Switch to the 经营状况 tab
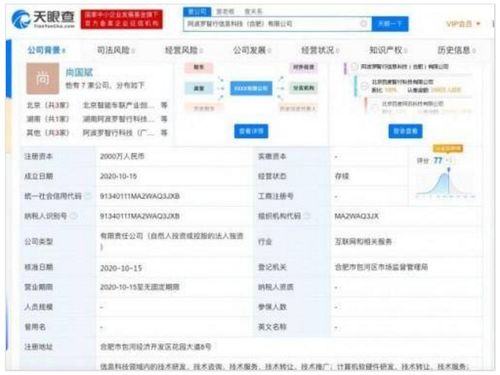 coord(319,50)
